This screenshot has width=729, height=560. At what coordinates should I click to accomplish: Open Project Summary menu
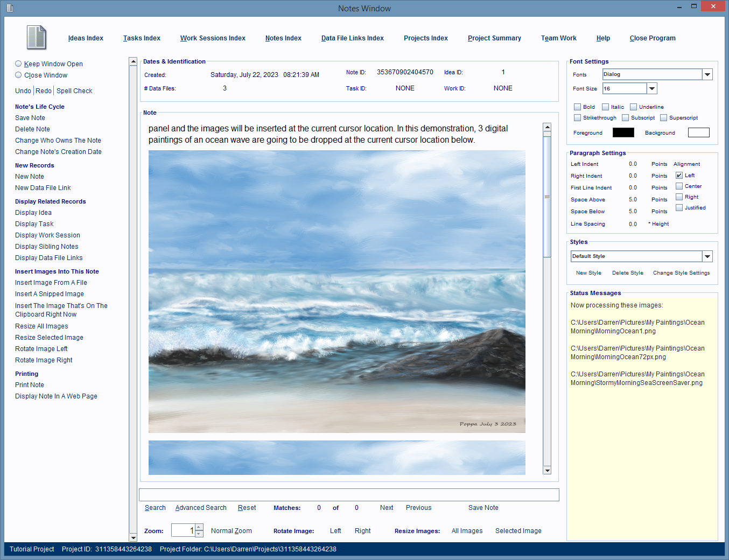pos(494,38)
